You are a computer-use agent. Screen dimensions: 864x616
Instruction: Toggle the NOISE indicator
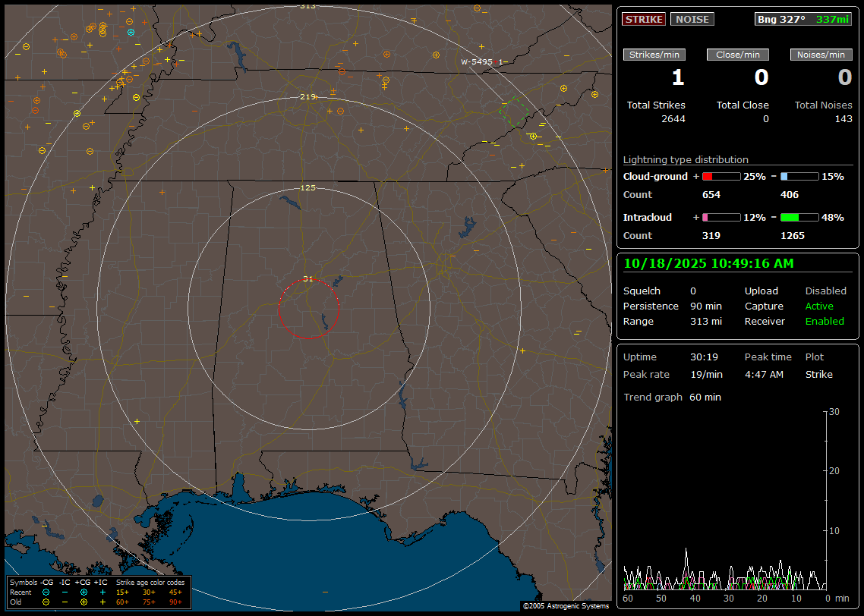[x=692, y=20]
